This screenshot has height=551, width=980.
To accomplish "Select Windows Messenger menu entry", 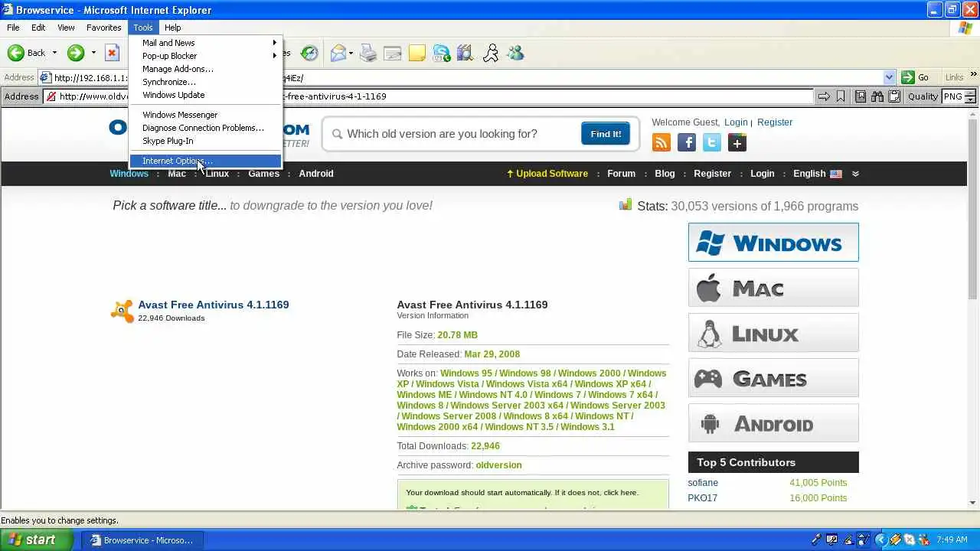I will [206, 115].
